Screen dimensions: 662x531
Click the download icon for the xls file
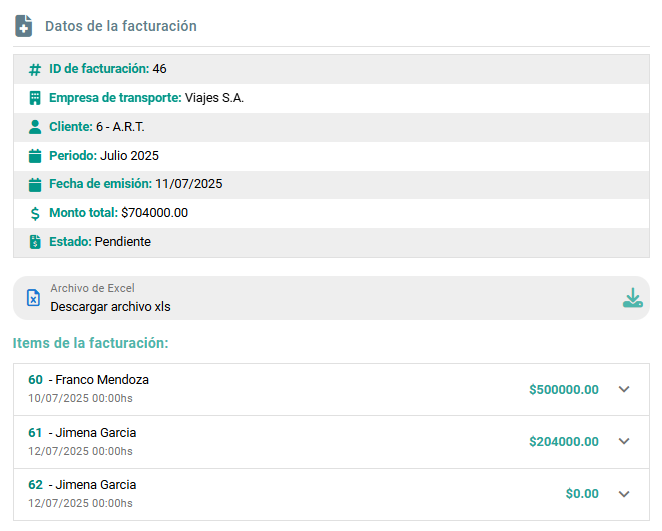(632, 298)
